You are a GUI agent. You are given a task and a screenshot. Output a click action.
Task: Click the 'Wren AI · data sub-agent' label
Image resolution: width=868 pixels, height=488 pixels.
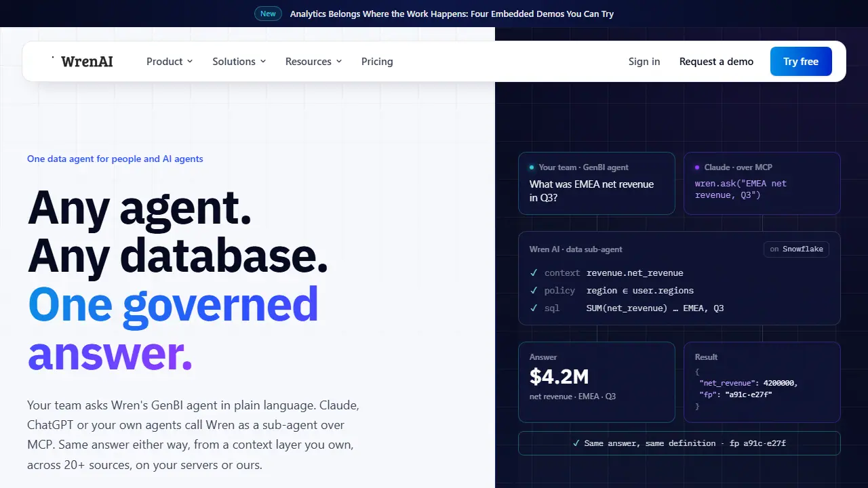click(576, 249)
